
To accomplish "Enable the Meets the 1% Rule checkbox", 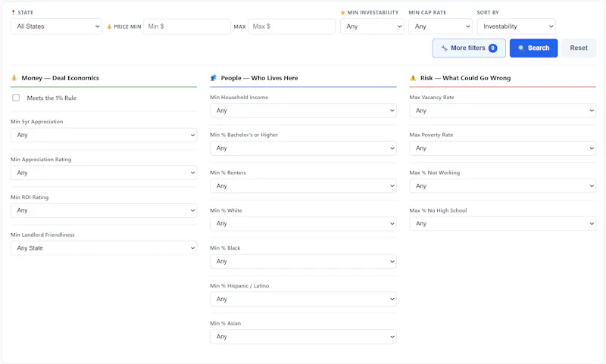I will (x=16, y=98).
